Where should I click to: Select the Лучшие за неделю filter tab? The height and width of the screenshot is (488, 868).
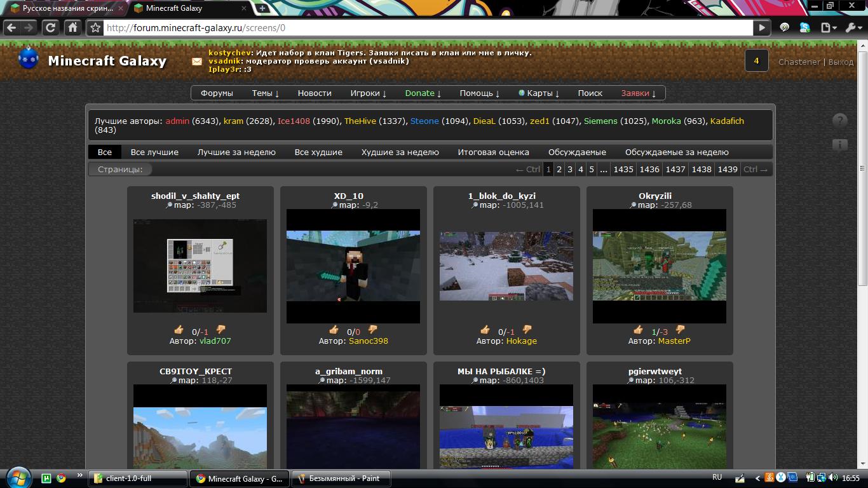(236, 152)
